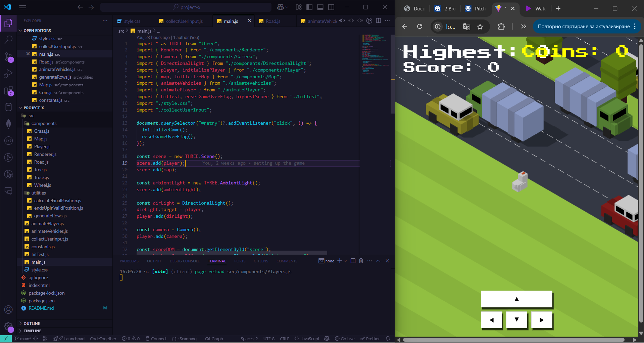Open Run and Debug view

[x=8, y=74]
